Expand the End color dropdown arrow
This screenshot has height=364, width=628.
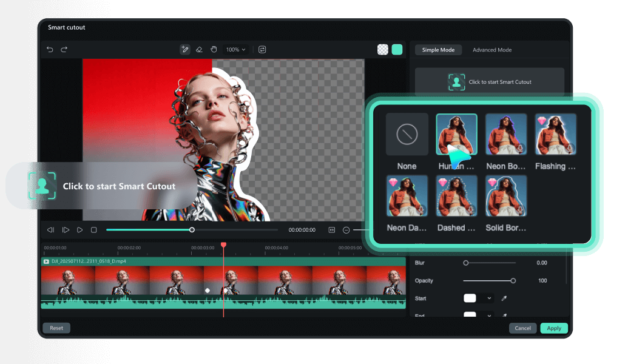point(489,315)
